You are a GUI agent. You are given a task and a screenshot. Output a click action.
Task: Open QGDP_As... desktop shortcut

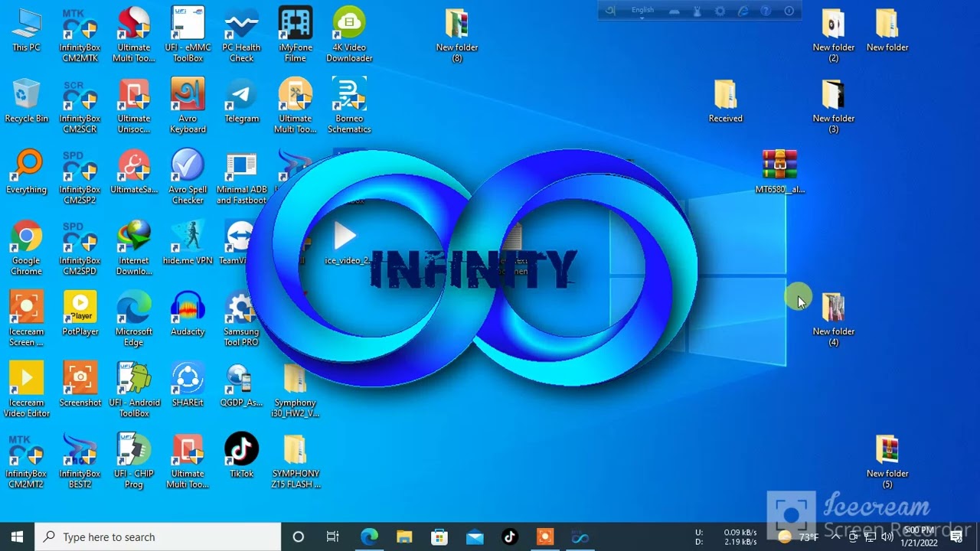pyautogui.click(x=241, y=386)
